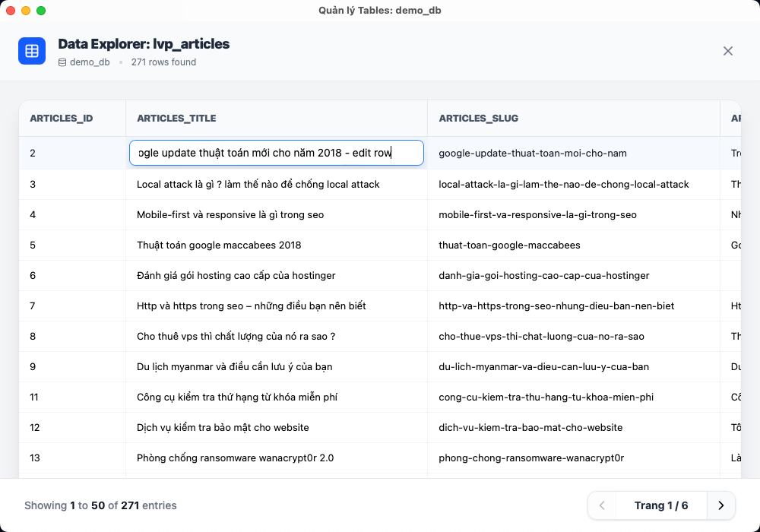Click the ARTICLES_SLUG column header
760x532 pixels.
(x=479, y=119)
